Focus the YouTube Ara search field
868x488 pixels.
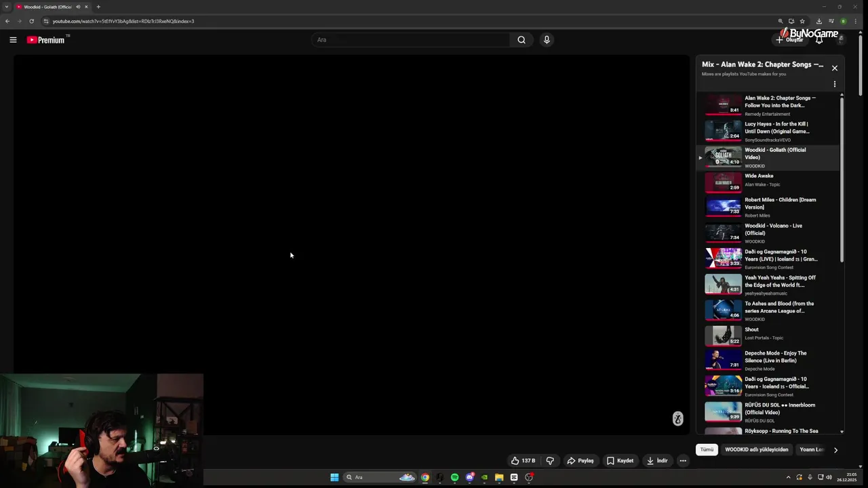coord(411,40)
